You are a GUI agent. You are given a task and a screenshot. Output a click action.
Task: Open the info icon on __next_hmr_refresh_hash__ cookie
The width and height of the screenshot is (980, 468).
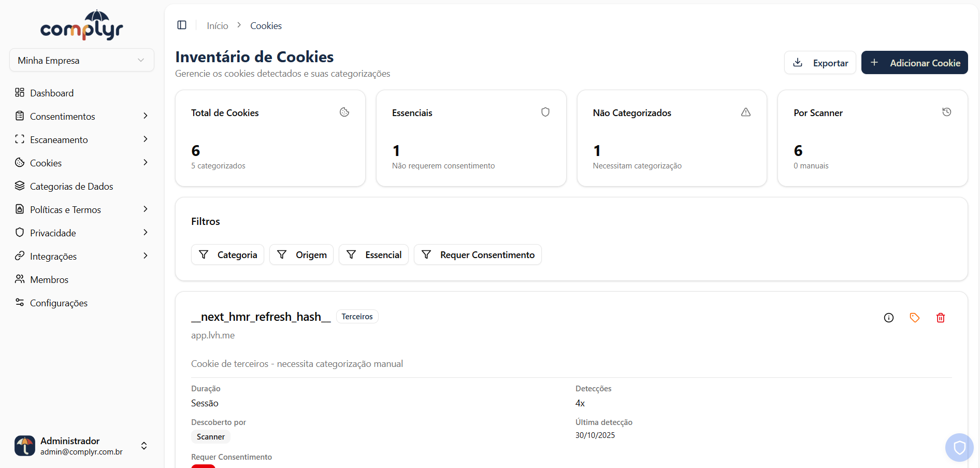889,318
